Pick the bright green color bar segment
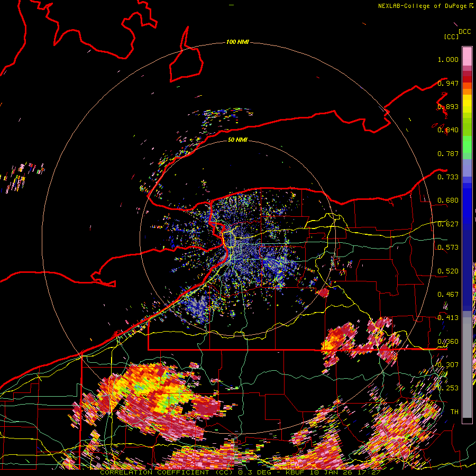 pos(467,144)
